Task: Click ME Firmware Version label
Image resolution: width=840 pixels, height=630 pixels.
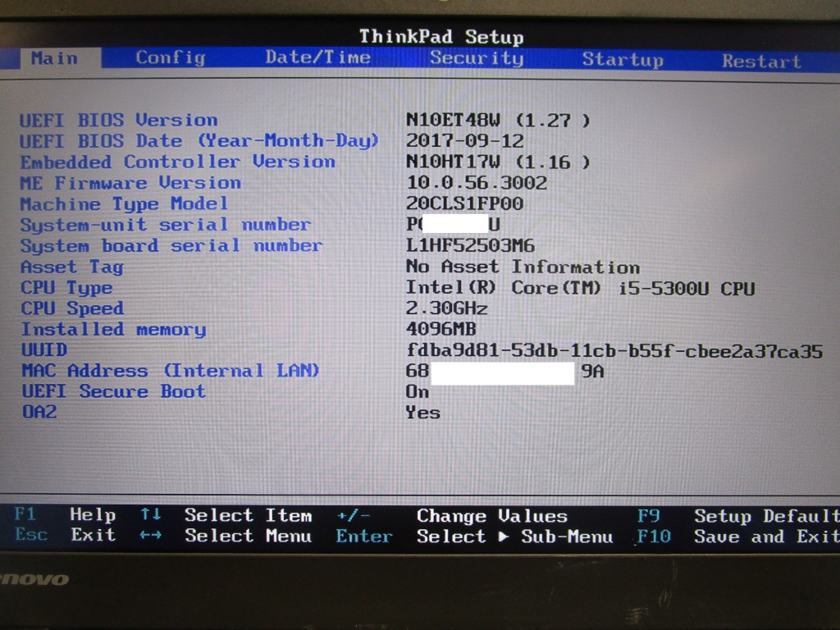Action: coord(130,183)
